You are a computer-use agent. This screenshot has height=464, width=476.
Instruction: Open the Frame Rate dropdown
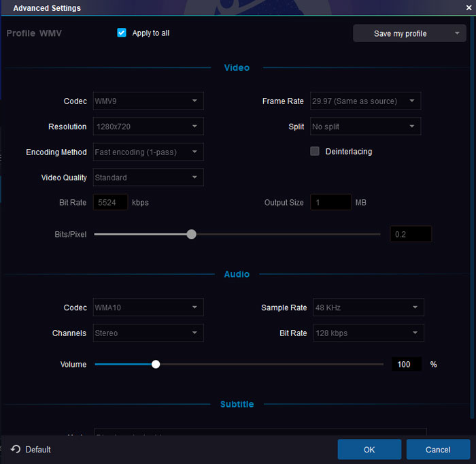coord(366,101)
